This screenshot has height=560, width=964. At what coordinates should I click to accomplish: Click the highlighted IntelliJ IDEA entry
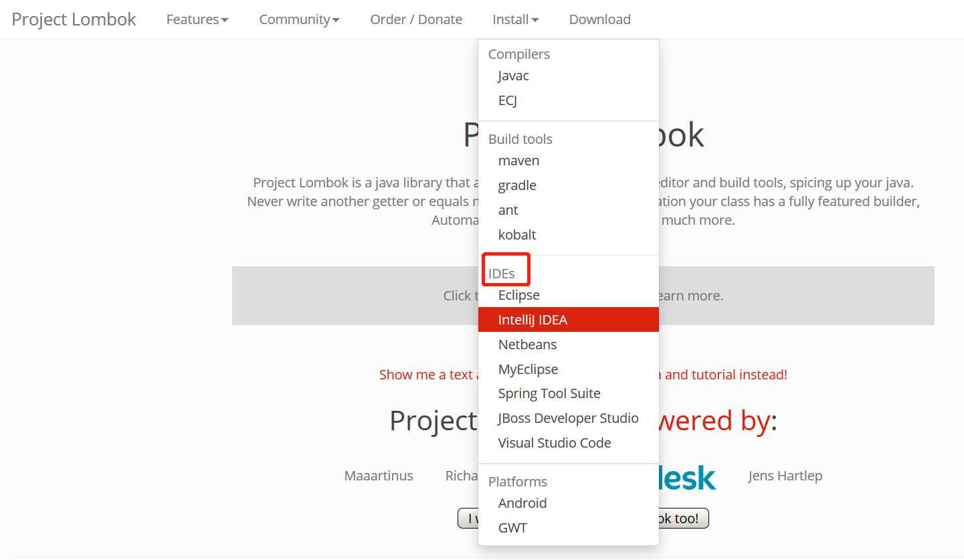[533, 320]
